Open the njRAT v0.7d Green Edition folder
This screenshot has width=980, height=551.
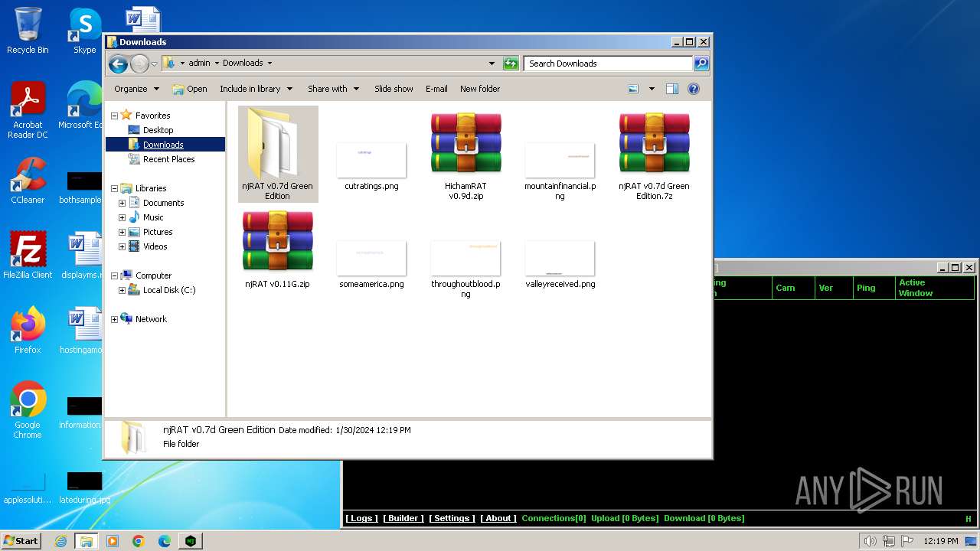pyautogui.click(x=277, y=153)
